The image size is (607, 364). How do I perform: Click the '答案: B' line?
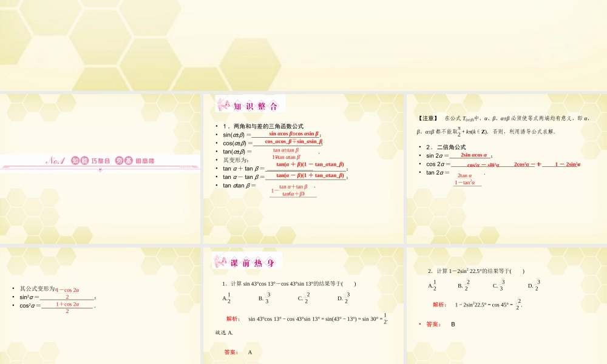click(x=441, y=324)
